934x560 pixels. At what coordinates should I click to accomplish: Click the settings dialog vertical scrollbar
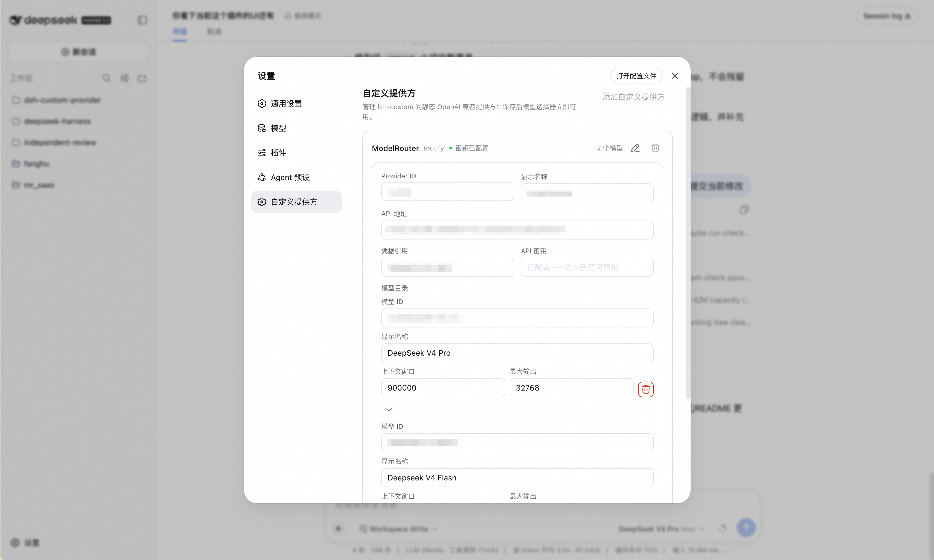[x=688, y=243]
